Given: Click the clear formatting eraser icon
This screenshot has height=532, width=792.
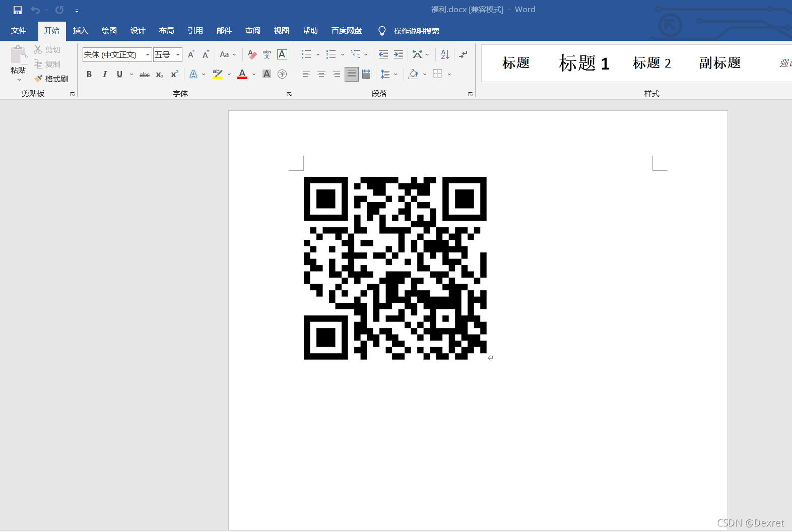Looking at the screenshot, I should point(252,54).
